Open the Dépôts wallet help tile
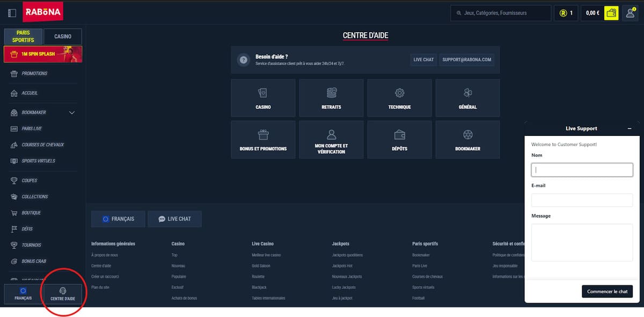644x317 pixels. (x=399, y=139)
